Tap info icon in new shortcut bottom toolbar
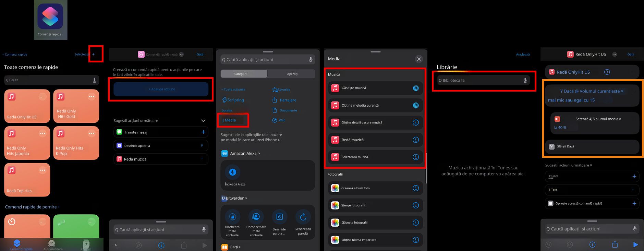644x251 pixels. click(x=161, y=245)
